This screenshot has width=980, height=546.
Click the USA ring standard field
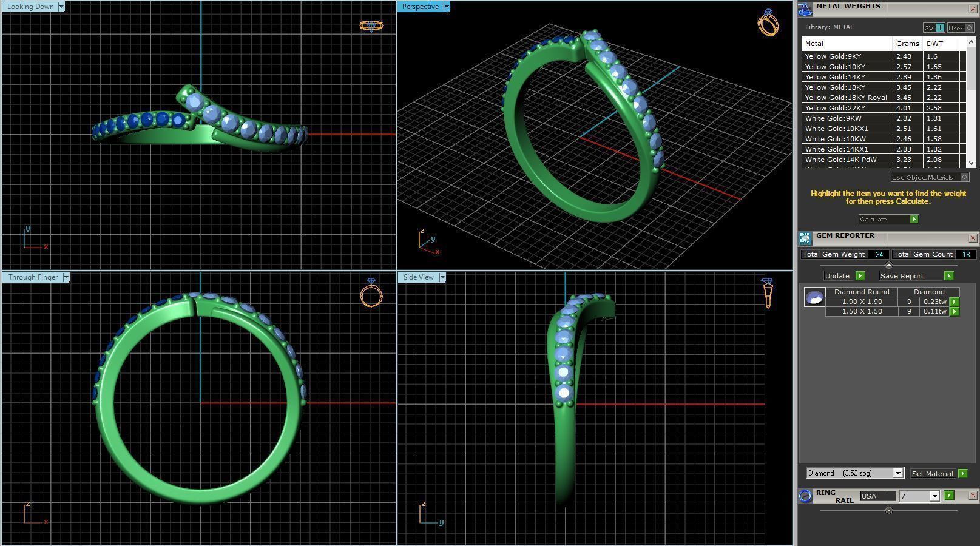pyautogui.click(x=877, y=496)
